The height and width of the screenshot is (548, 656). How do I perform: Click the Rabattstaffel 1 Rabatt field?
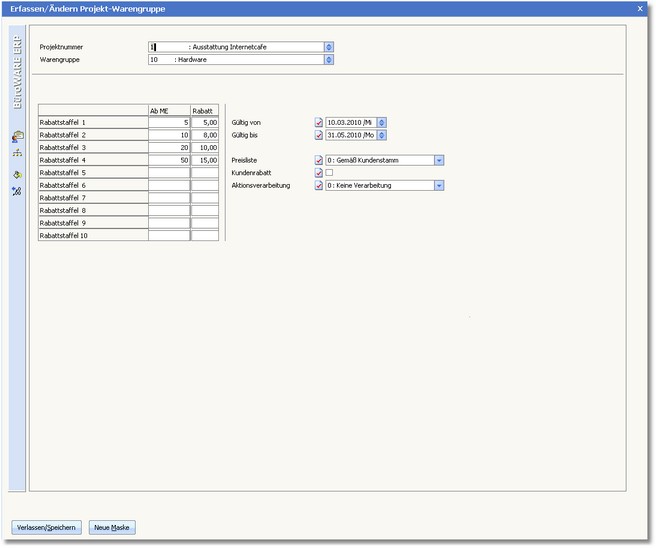[205, 122]
